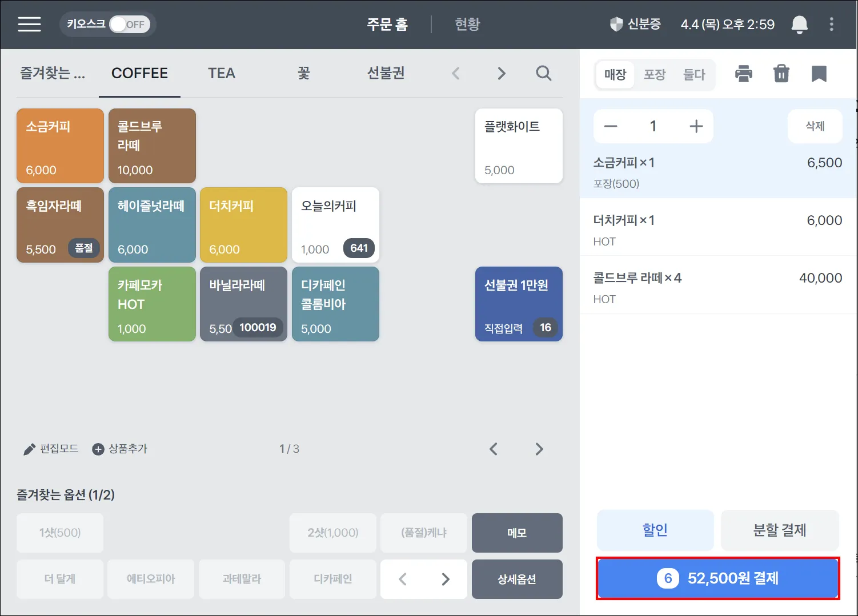This screenshot has width=858, height=616.
Task: Add 오늘의커피 menu tile
Action: click(x=335, y=225)
